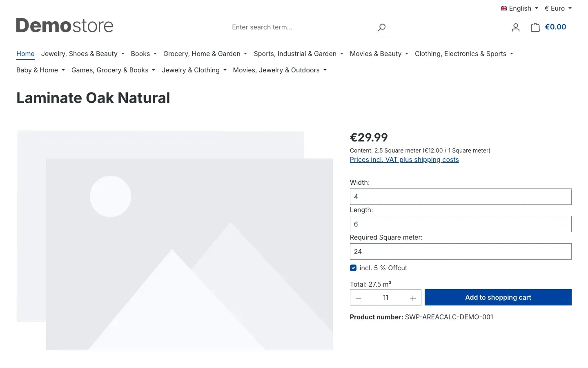Click the Required Square meter field
The width and height of the screenshot is (588, 368).
pos(461,251)
